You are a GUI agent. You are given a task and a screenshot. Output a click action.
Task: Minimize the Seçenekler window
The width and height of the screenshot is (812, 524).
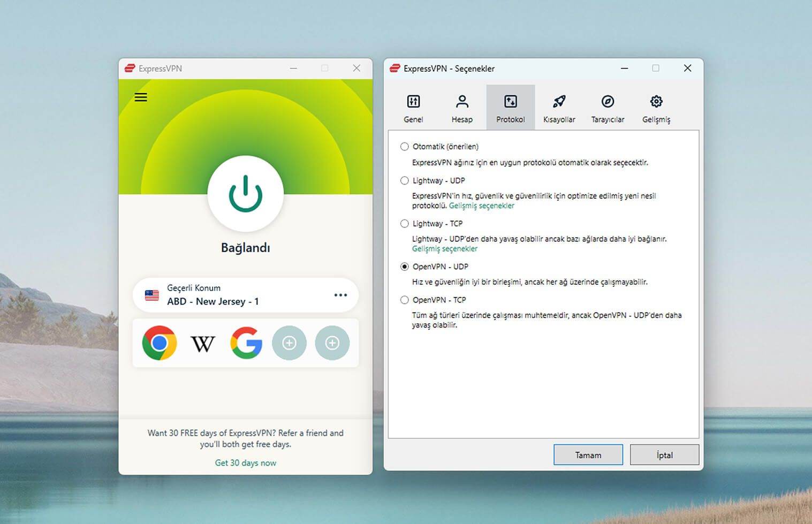pyautogui.click(x=625, y=68)
